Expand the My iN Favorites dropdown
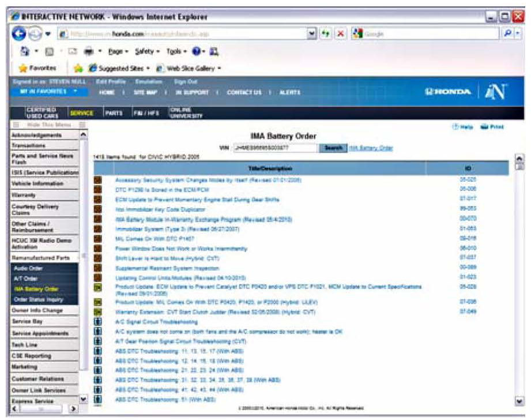531x420 pixels. click(48, 91)
